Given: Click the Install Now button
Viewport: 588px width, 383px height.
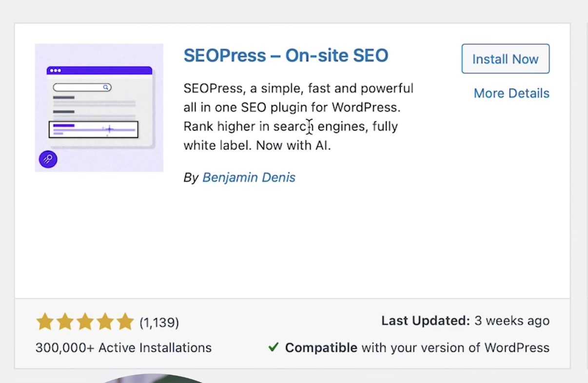Looking at the screenshot, I should click(506, 59).
